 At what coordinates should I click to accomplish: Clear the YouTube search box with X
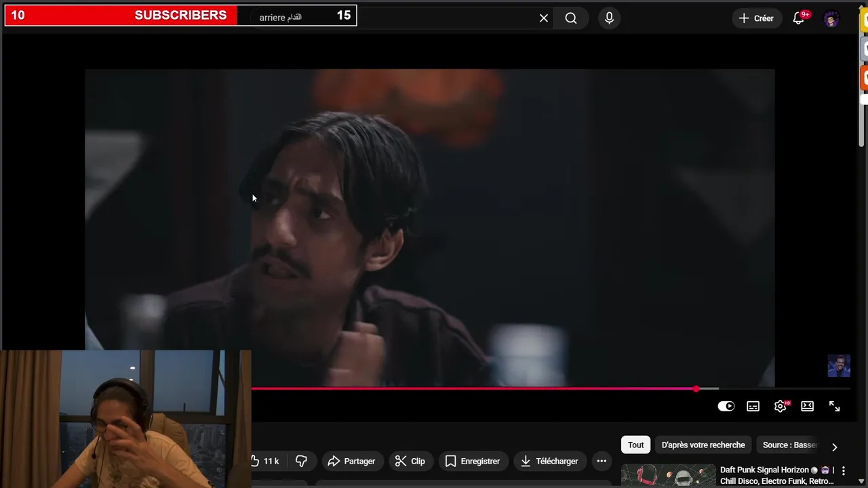544,18
